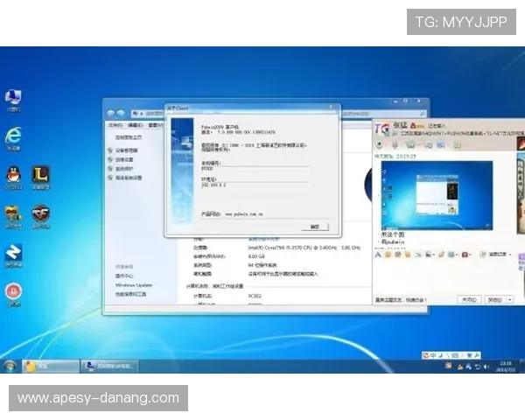
Task: Switch to the folder taskbar button
Action: click(39, 366)
